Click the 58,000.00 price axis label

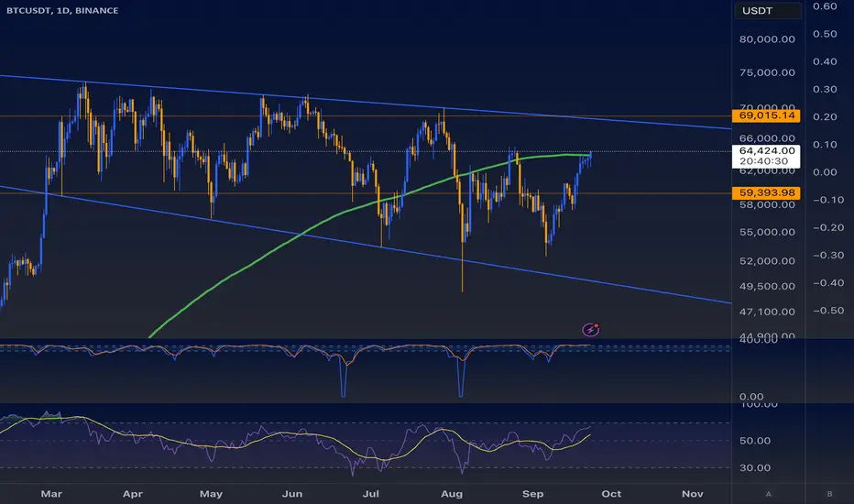[767, 204]
